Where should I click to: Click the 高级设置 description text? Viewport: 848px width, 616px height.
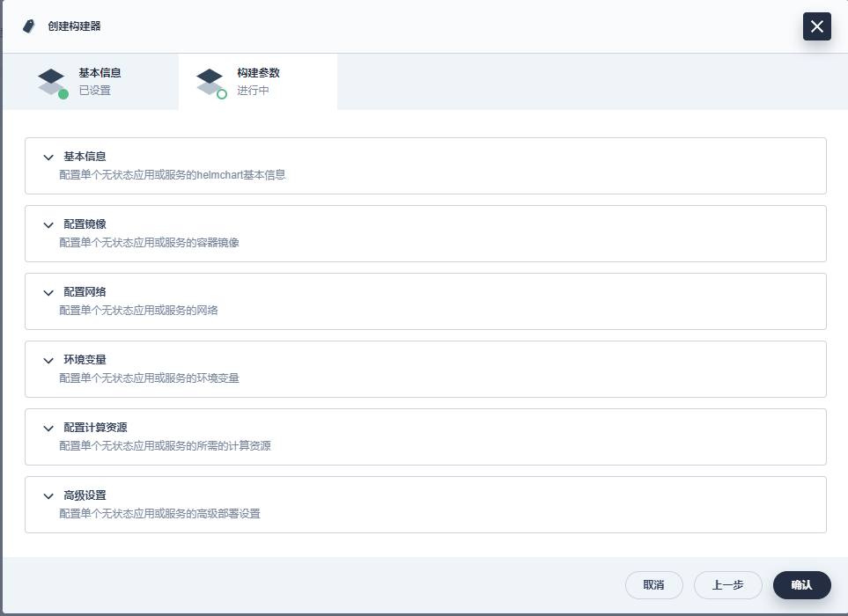coord(159,514)
